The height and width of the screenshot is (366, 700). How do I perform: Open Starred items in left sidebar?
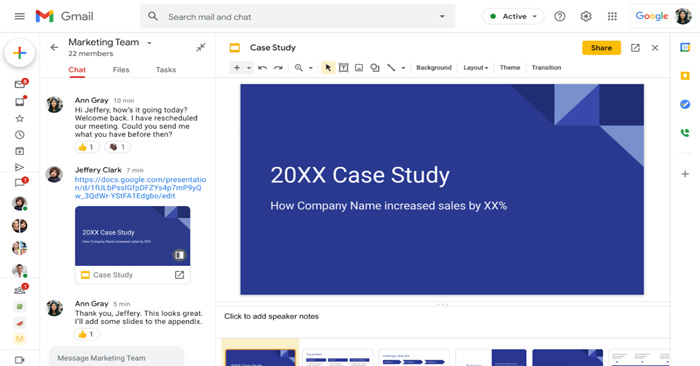(20, 118)
